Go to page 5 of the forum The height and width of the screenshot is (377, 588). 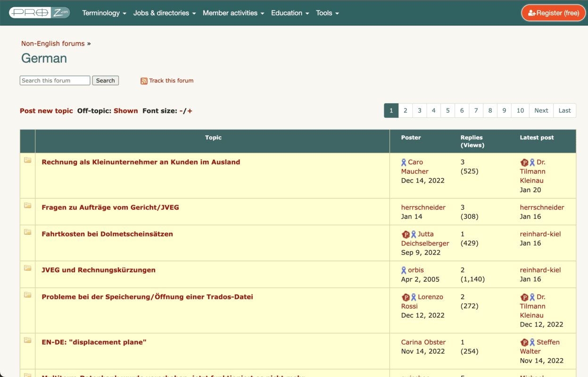click(447, 111)
